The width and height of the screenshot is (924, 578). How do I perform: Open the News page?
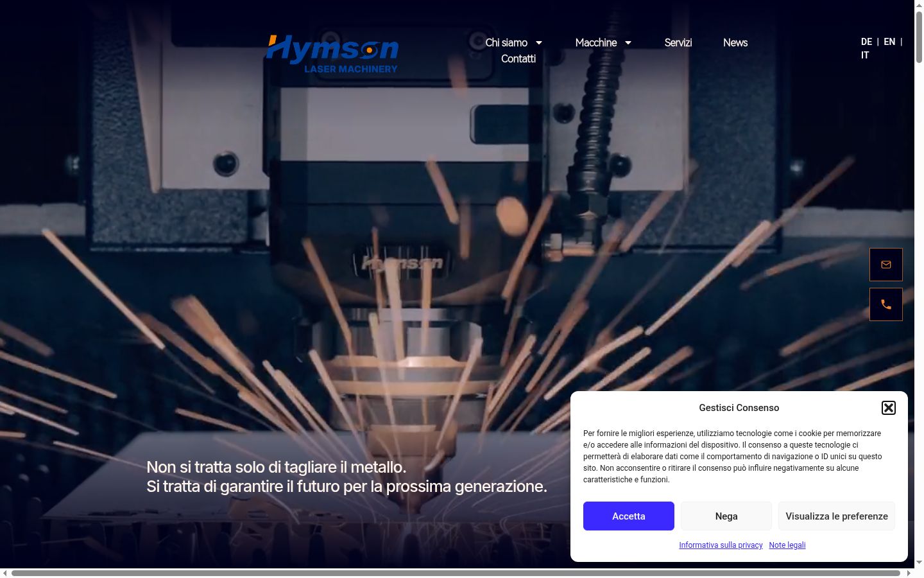click(x=735, y=43)
